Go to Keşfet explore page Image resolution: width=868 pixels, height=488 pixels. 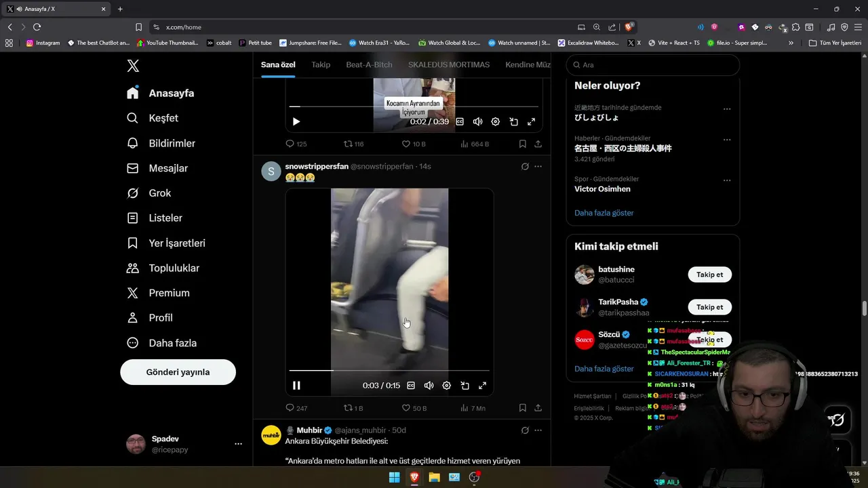coord(153,118)
